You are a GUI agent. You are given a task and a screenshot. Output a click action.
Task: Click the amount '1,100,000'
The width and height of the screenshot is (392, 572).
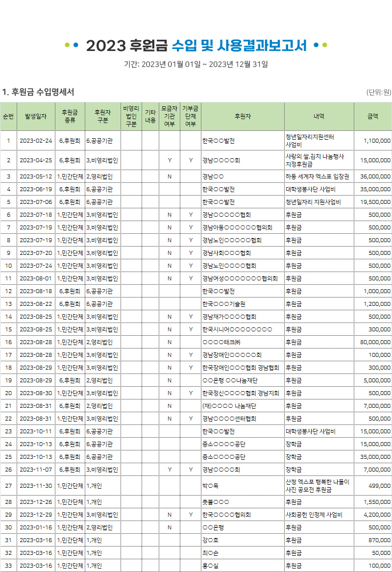coord(377,141)
